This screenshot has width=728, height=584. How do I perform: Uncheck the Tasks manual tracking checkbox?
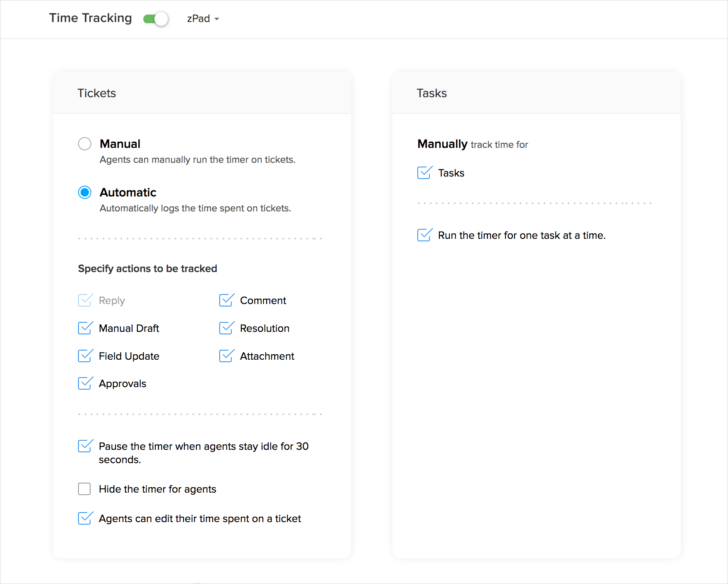(424, 173)
